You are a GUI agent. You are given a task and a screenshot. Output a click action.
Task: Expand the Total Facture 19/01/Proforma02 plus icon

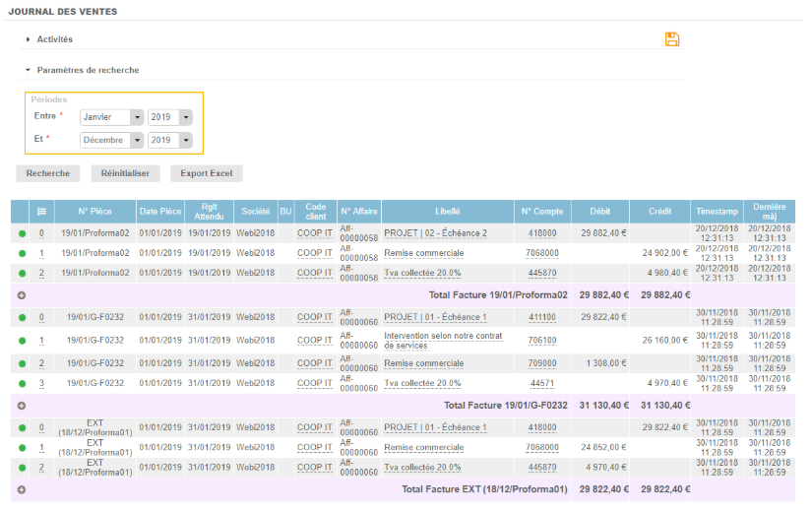point(22,294)
